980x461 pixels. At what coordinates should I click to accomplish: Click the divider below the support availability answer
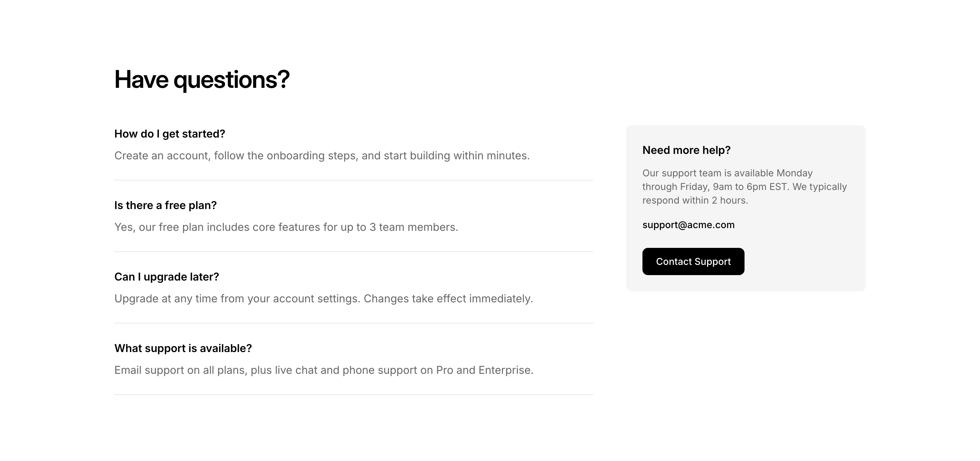354,395
